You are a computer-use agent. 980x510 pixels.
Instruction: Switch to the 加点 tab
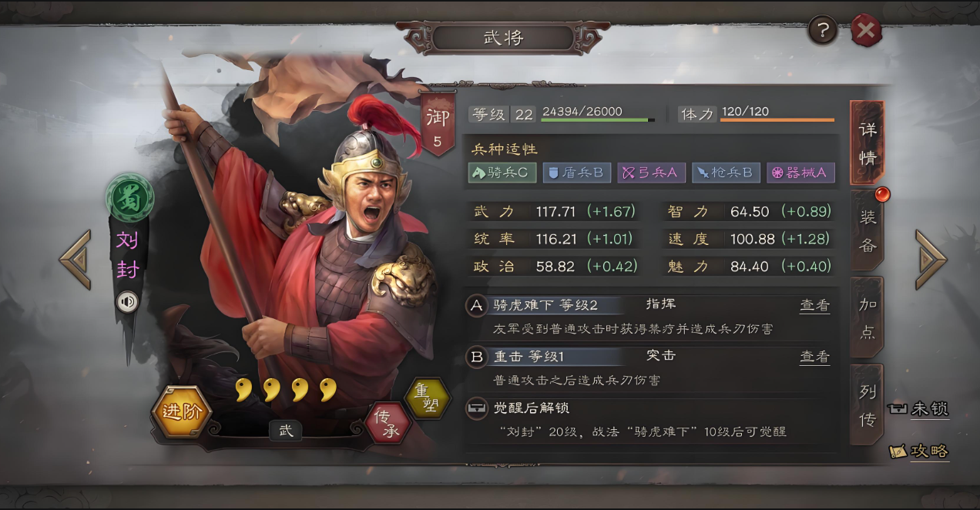click(868, 317)
